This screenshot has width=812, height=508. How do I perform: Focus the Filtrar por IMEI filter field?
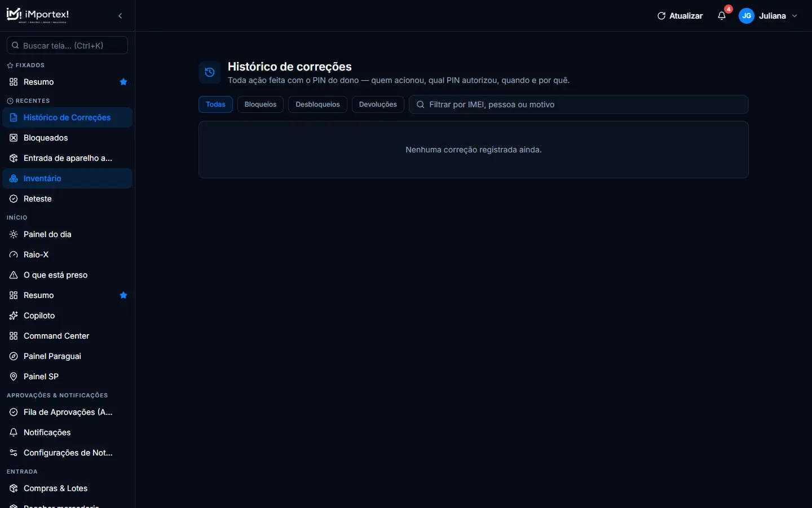tap(579, 104)
